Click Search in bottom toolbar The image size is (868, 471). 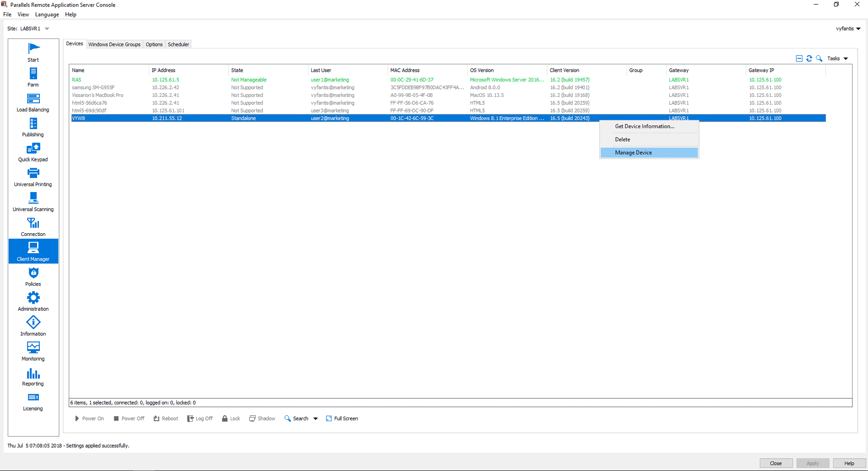(296, 418)
